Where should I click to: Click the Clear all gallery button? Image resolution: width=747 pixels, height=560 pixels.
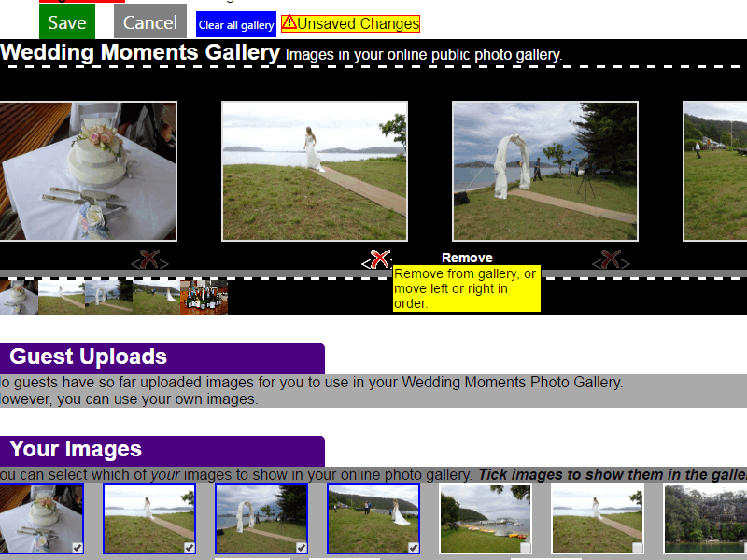[236, 25]
